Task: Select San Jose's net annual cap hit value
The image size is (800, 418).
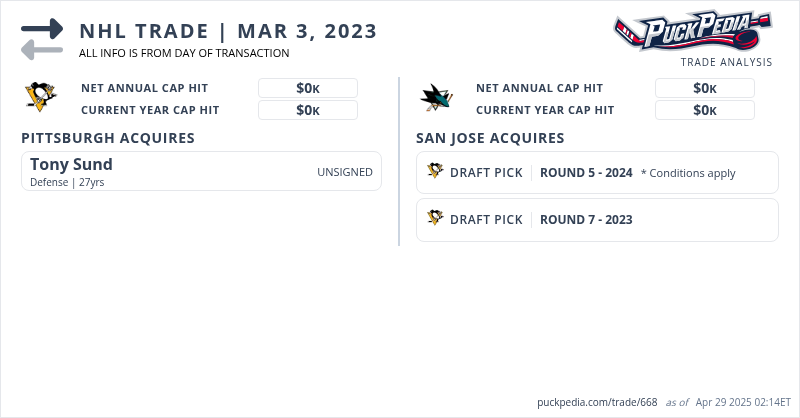Action: coord(705,88)
